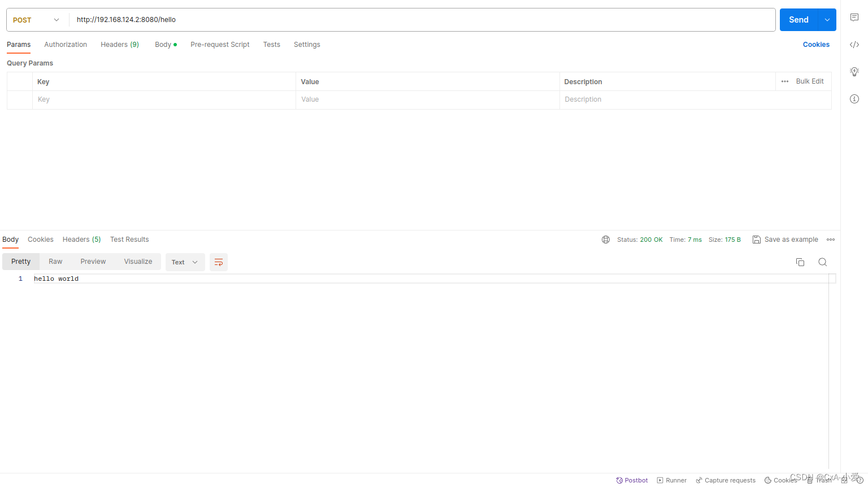This screenshot has height=487, width=868.
Task: Copy the response body with copy icon
Action: click(800, 262)
